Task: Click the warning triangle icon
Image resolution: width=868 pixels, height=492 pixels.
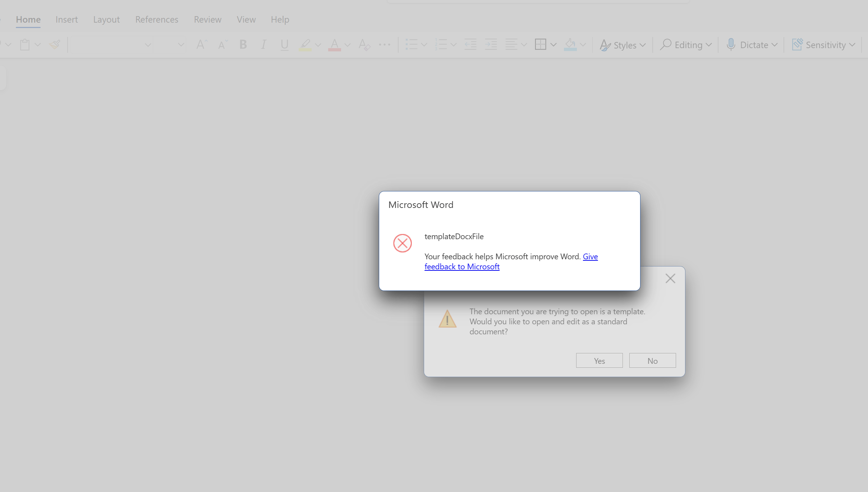Action: click(x=447, y=319)
